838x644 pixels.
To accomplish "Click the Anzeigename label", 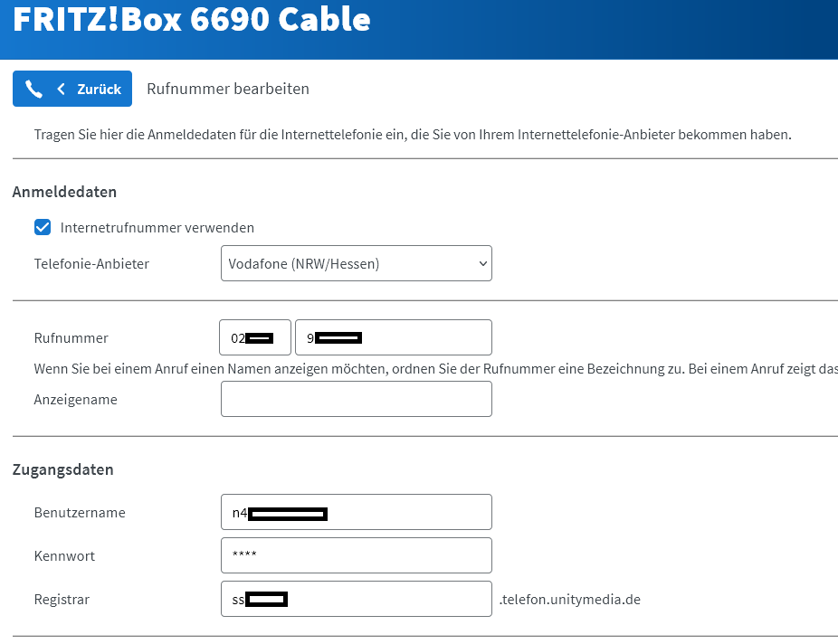I will click(x=75, y=400).
